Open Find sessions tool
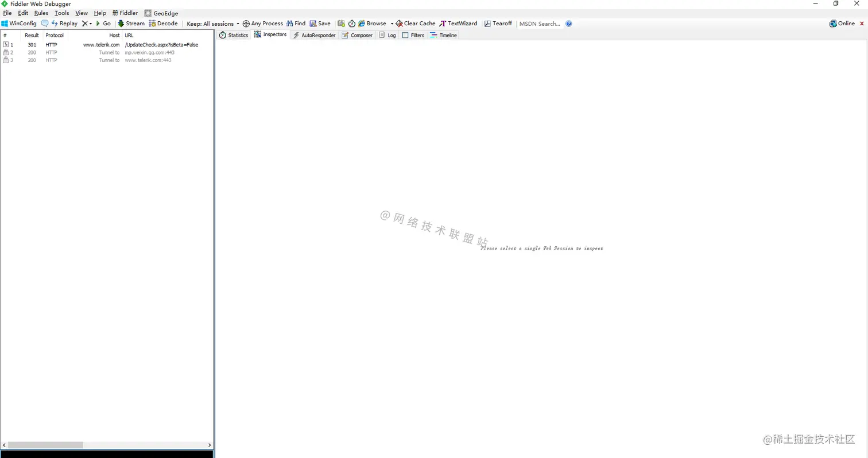The height and width of the screenshot is (458, 868). pyautogui.click(x=296, y=24)
